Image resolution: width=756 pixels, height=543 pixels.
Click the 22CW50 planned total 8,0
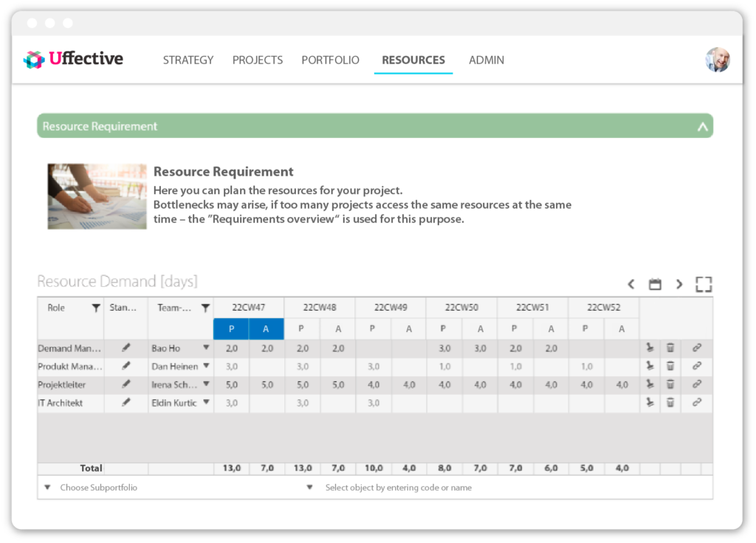(444, 468)
